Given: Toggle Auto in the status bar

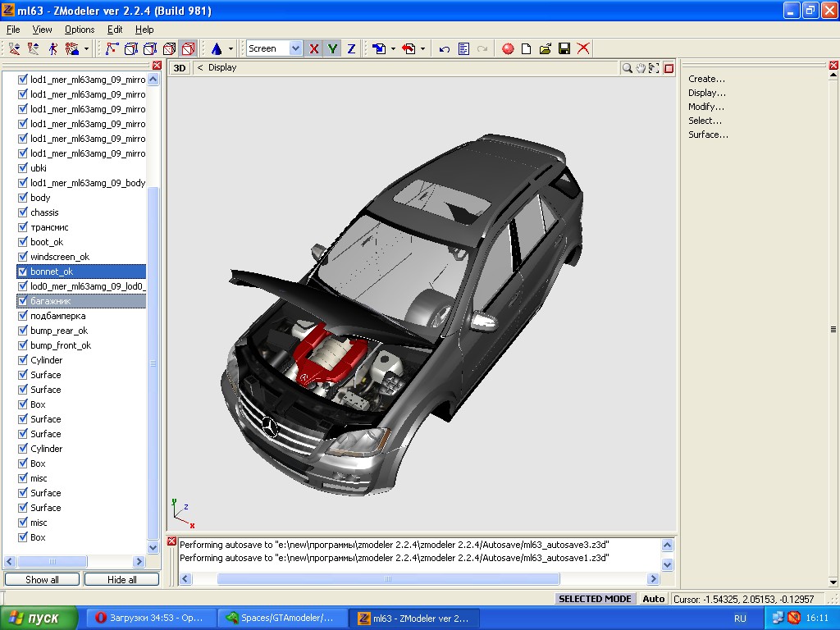Looking at the screenshot, I should 653,599.
